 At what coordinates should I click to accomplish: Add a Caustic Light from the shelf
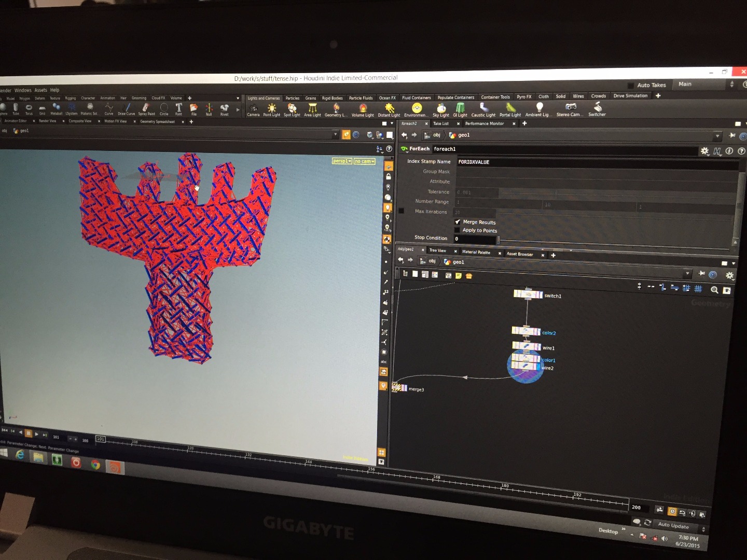tap(483, 110)
